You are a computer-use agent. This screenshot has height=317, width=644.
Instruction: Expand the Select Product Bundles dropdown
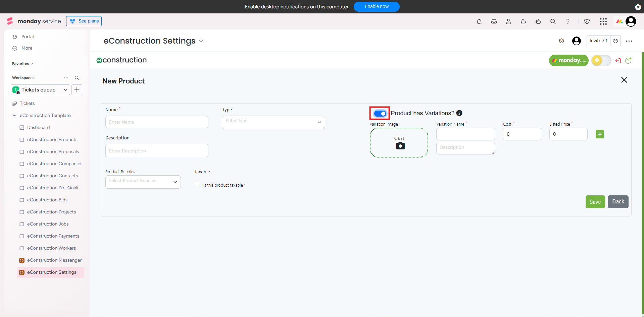click(143, 182)
